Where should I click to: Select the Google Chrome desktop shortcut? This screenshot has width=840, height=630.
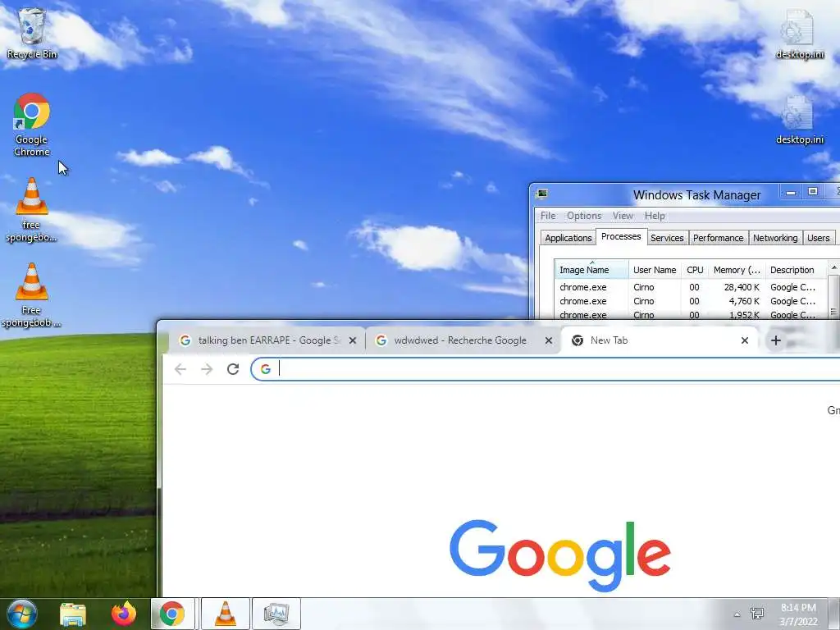[x=32, y=125]
